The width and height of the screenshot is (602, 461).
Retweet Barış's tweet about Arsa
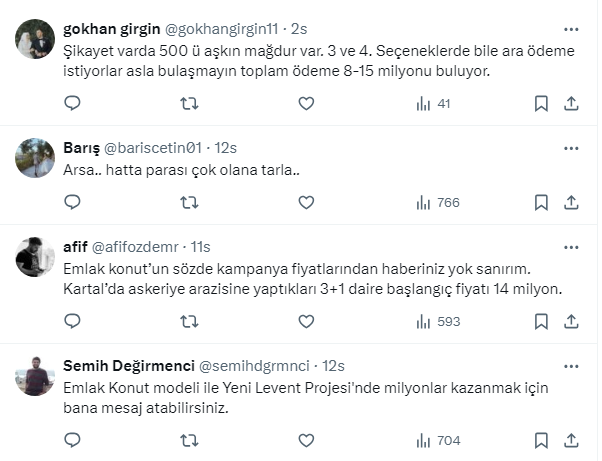(189, 202)
